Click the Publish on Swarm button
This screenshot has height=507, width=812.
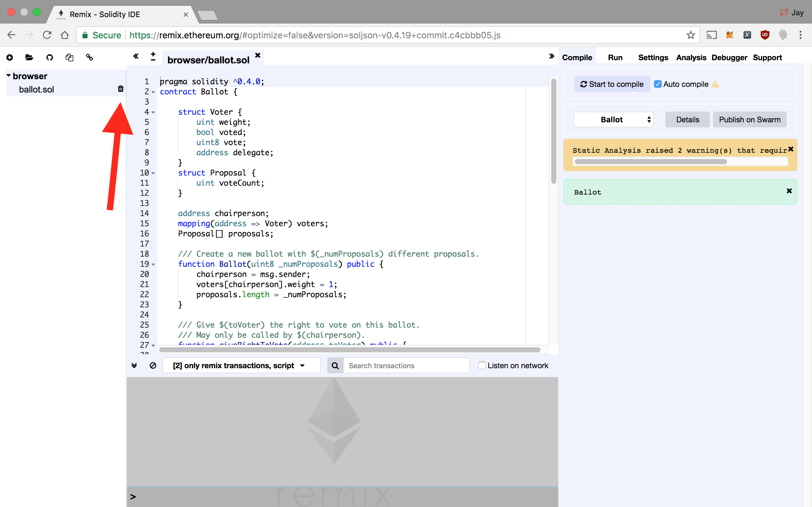tap(750, 119)
